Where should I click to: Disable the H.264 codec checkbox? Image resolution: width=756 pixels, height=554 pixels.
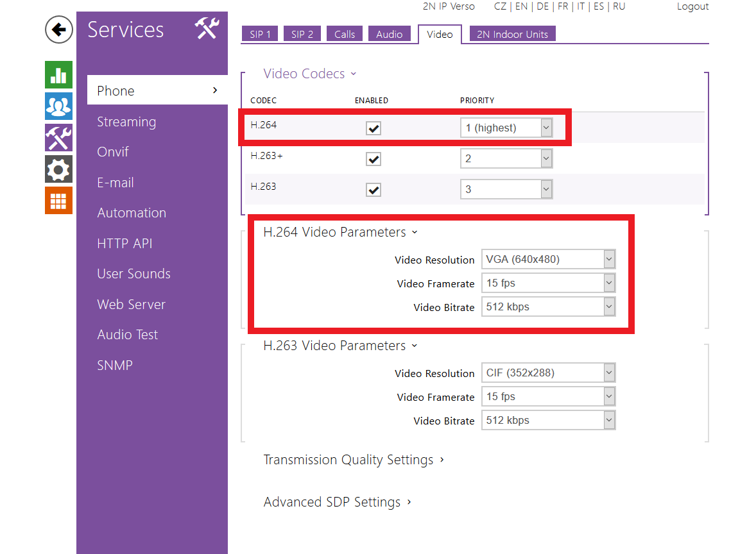(373, 128)
